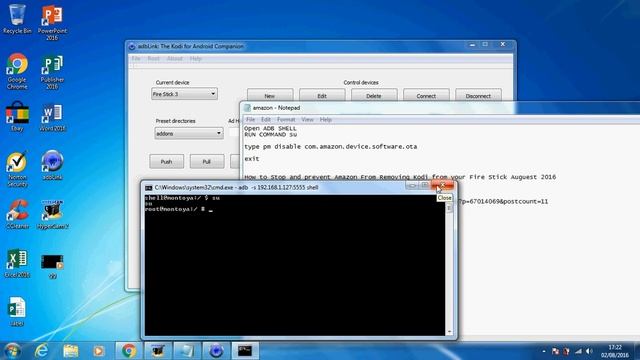Click the cmd.exe title bar icon
The image size is (640, 360).
[149, 188]
